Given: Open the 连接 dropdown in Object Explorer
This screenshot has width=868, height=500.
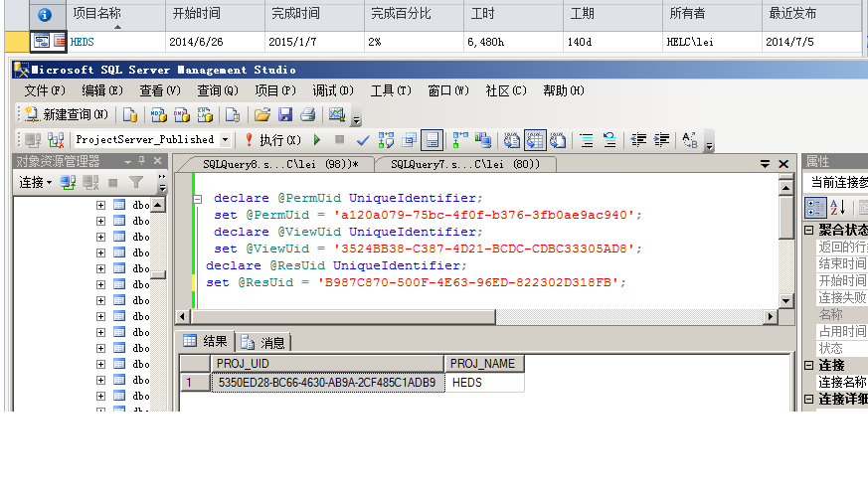Looking at the screenshot, I should pyautogui.click(x=36, y=182).
